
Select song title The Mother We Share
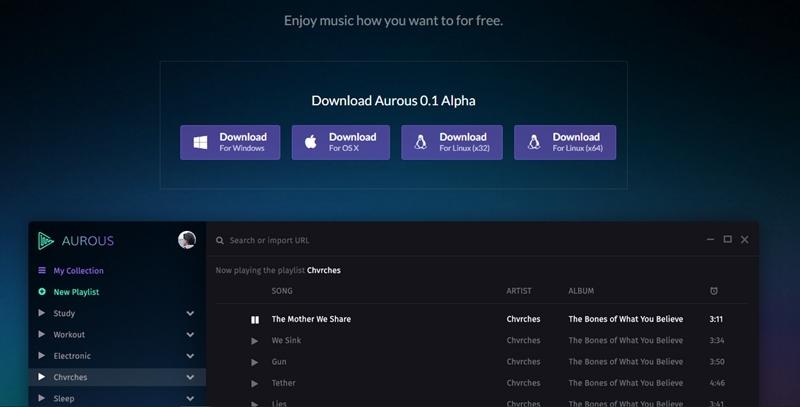pos(311,319)
